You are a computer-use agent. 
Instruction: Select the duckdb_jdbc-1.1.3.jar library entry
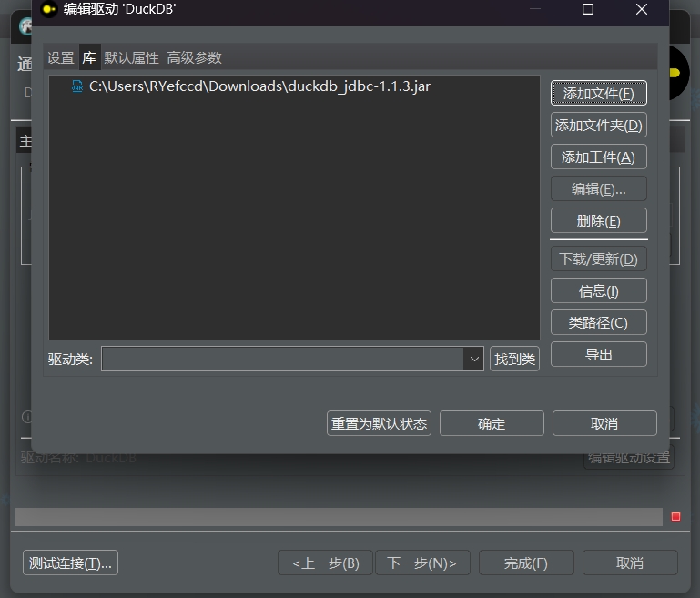pyautogui.click(x=259, y=86)
